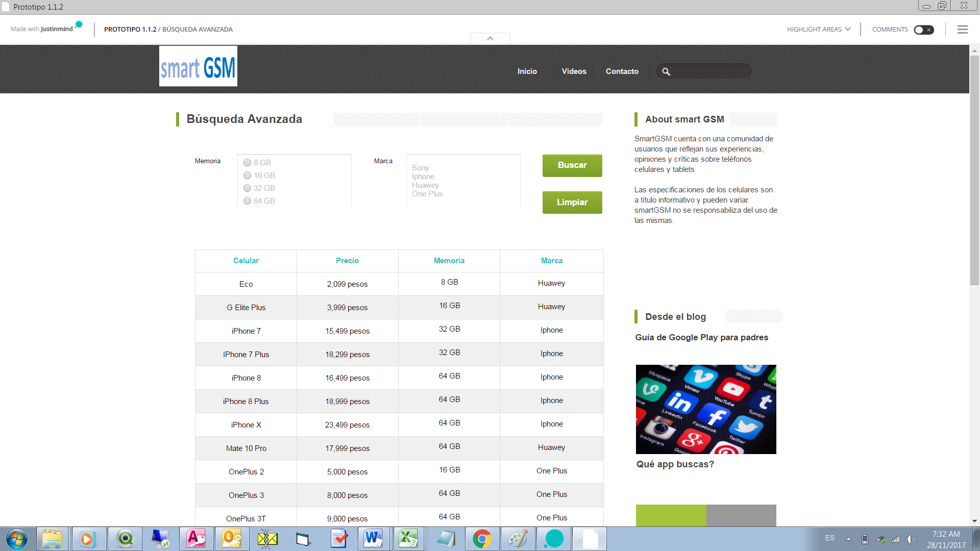Open the social media apps blog thumbnail
The width and height of the screenshot is (980, 551).
[x=706, y=409]
